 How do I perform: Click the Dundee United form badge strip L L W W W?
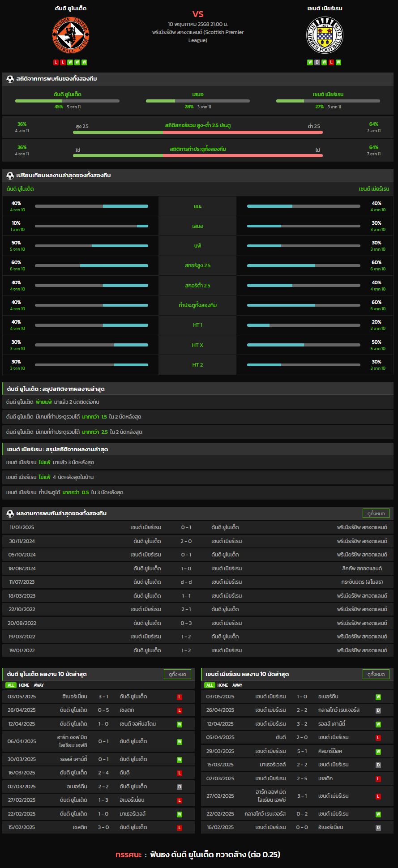(71, 62)
